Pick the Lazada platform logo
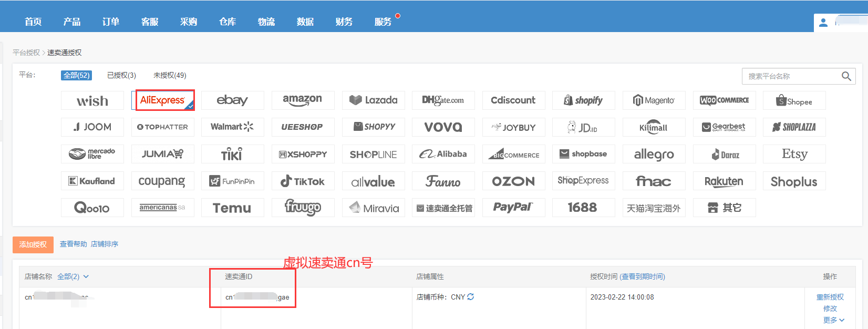The image size is (868, 329). [374, 100]
